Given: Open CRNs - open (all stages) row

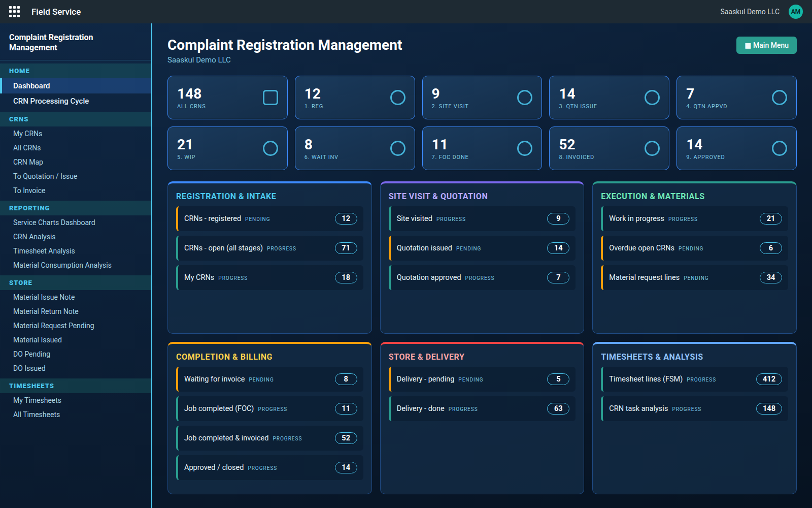Looking at the screenshot, I should [x=269, y=248].
